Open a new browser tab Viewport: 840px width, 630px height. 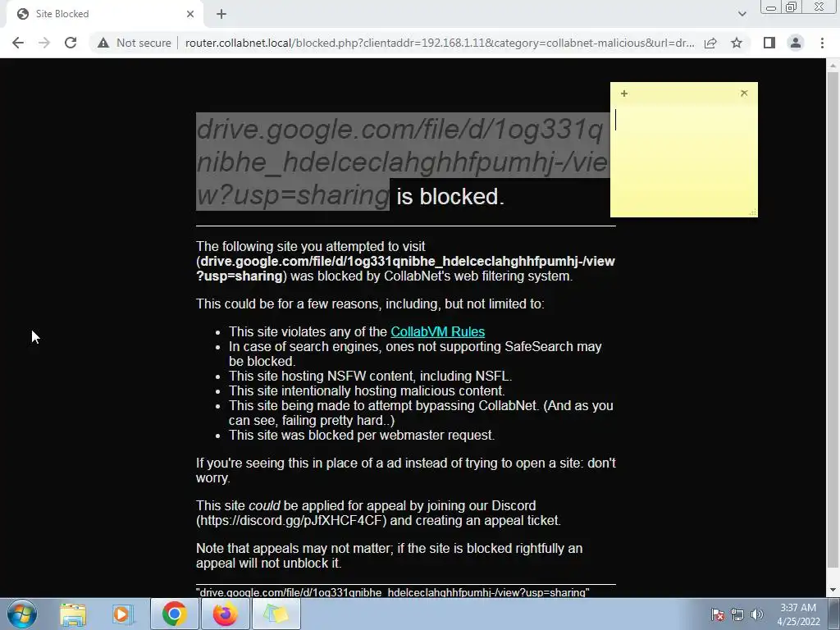tap(221, 14)
